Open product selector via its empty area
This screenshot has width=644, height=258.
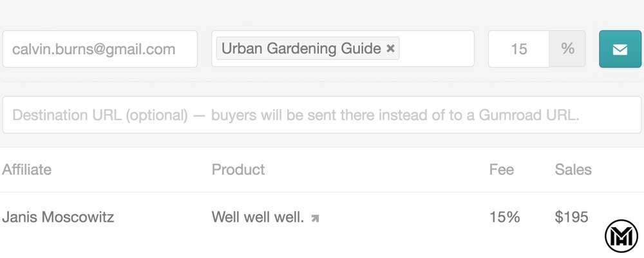[x=437, y=49]
